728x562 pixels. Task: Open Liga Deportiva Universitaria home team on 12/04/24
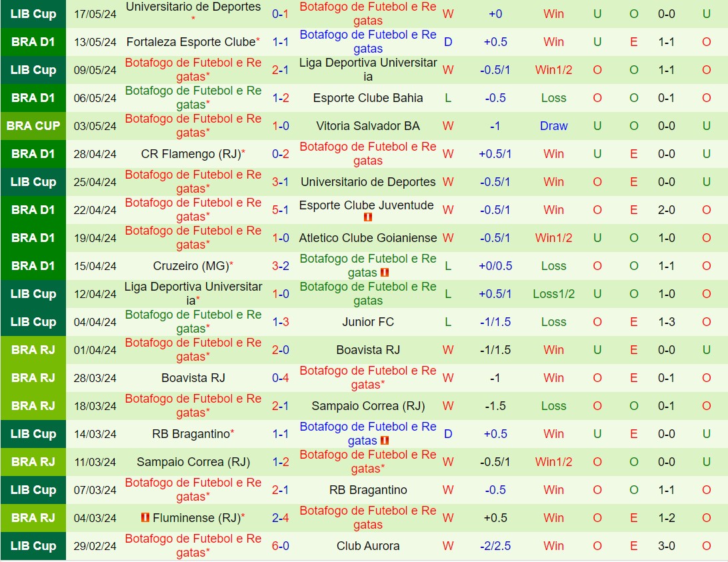coord(193,293)
